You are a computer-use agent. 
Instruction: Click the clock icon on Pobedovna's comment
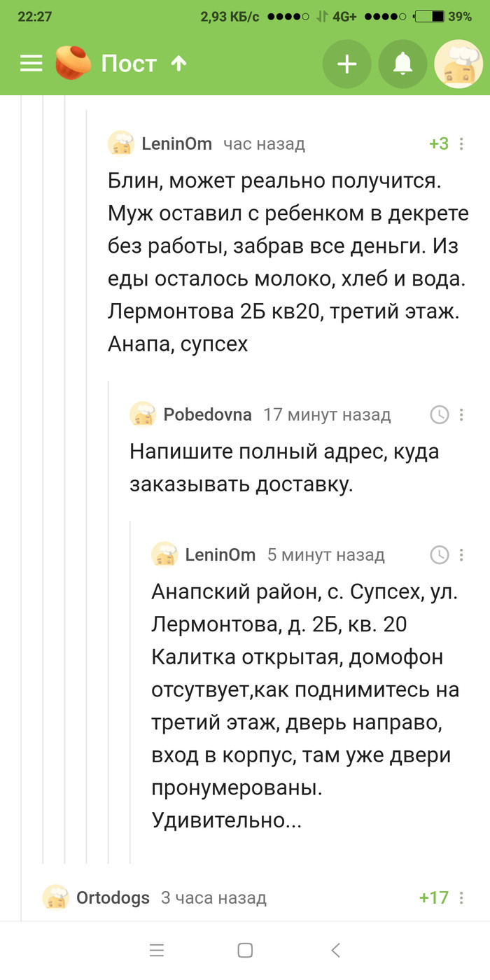(x=439, y=414)
